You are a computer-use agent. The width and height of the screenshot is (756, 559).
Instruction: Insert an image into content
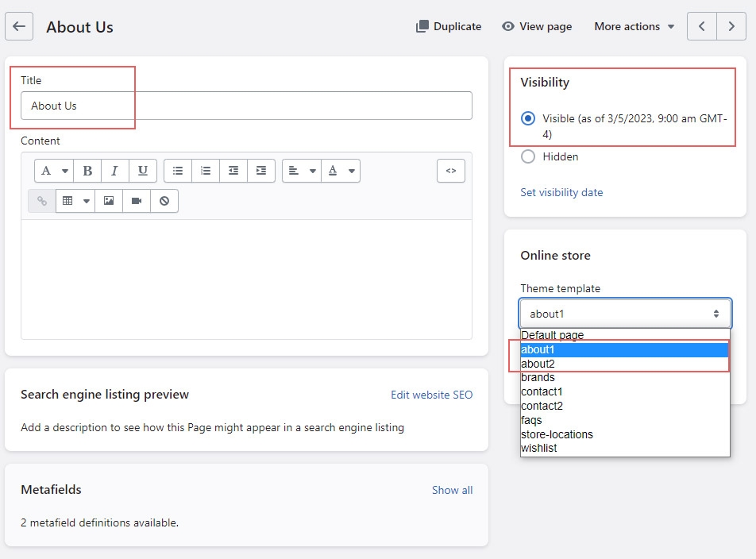pyautogui.click(x=108, y=201)
